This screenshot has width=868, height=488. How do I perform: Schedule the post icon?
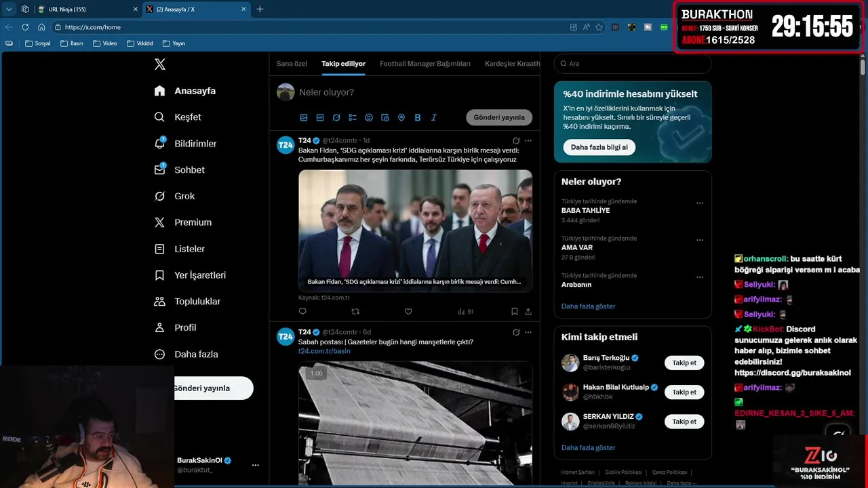tap(385, 117)
